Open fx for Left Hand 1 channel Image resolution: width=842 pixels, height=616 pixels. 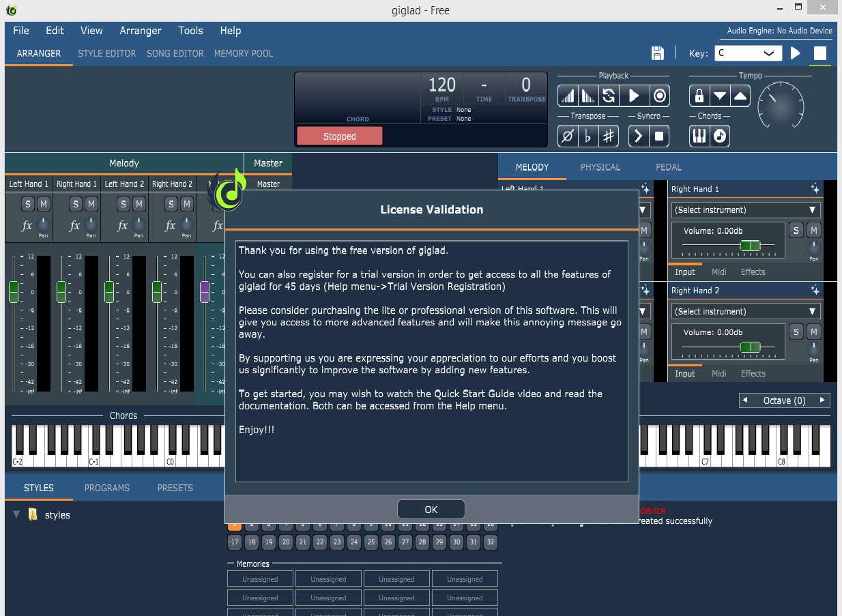(27, 225)
